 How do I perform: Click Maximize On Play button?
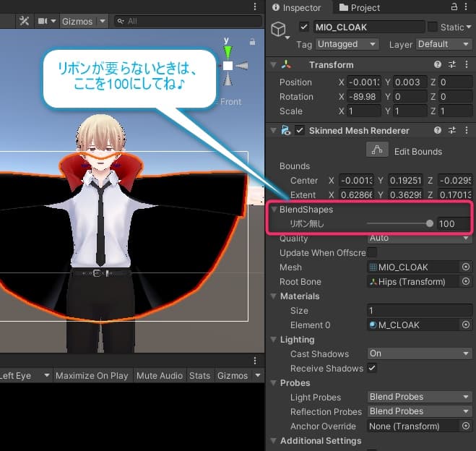[92, 376]
